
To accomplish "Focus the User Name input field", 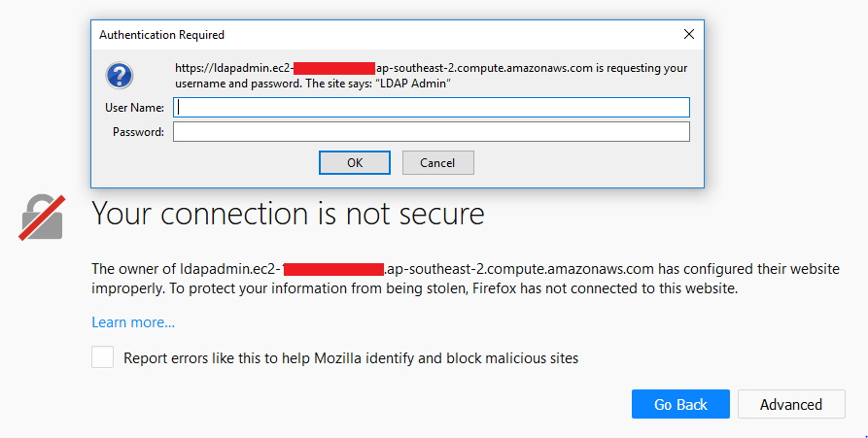I will pyautogui.click(x=432, y=107).
